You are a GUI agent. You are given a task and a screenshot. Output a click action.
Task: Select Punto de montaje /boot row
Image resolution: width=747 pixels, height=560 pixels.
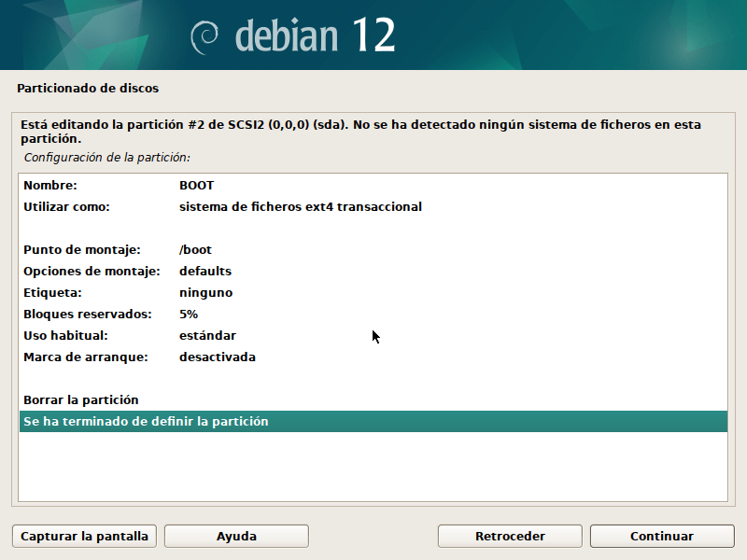tap(373, 249)
